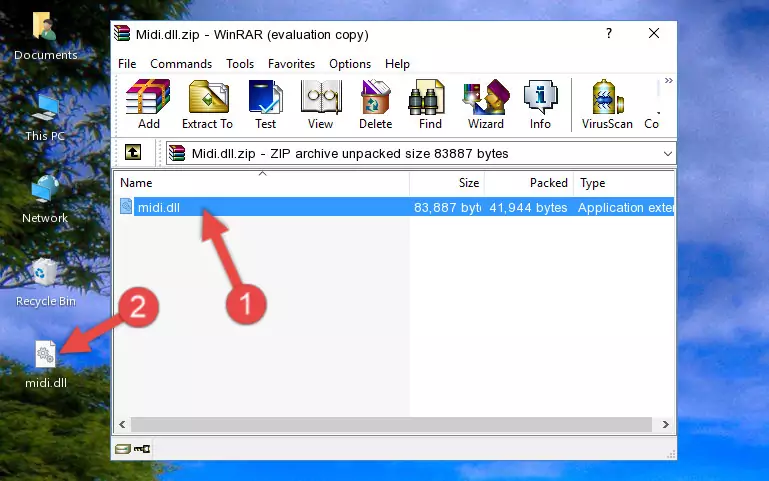Open the Commands menu
Viewport: 769px width, 481px height.
[x=181, y=64]
